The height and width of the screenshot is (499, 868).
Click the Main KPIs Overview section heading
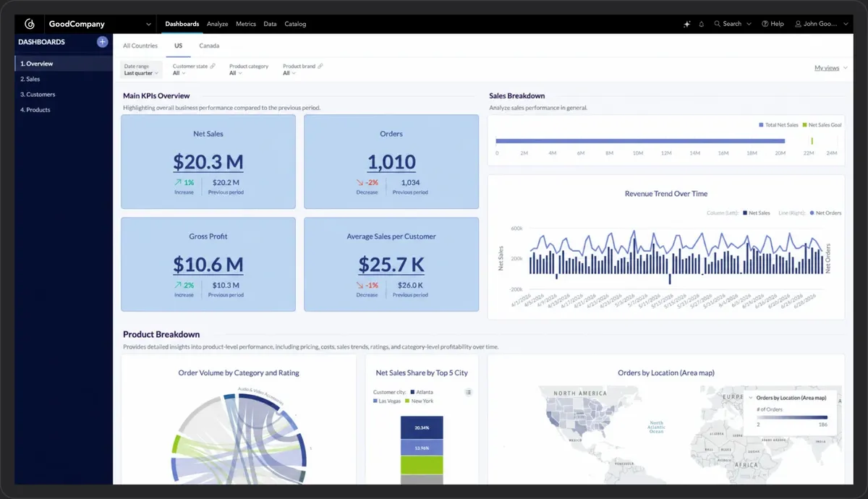pos(156,95)
